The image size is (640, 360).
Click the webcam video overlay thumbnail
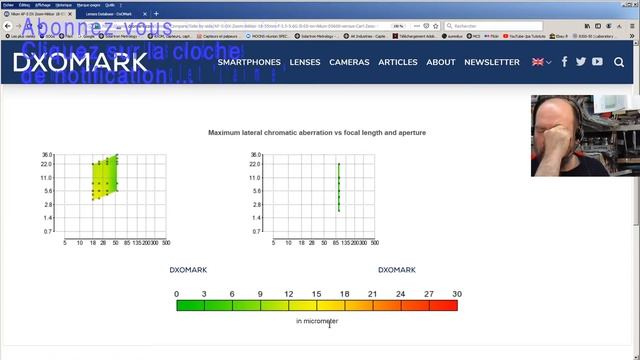(x=585, y=136)
